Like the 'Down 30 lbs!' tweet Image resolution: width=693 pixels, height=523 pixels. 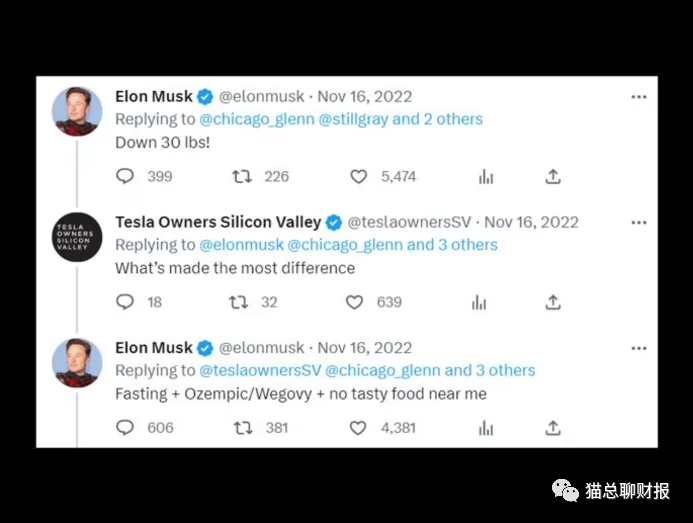[358, 176]
